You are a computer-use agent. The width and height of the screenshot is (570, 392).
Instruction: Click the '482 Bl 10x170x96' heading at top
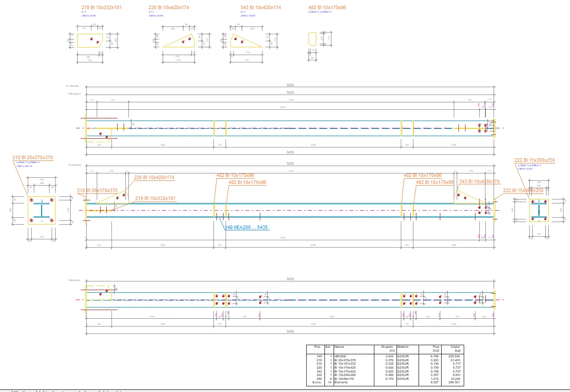[x=327, y=8]
